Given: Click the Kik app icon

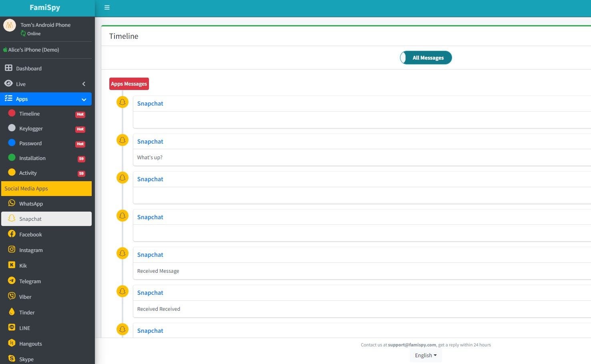Looking at the screenshot, I should [12, 265].
